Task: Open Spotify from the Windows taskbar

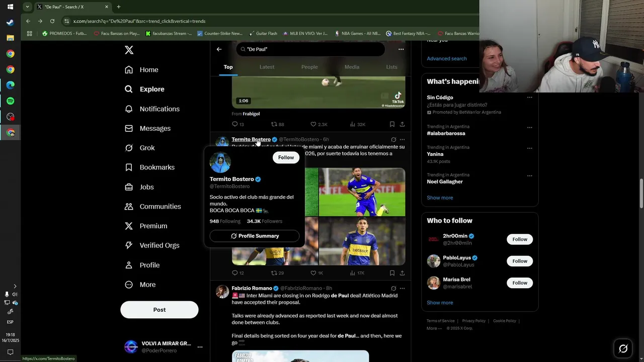Action: click(10, 101)
